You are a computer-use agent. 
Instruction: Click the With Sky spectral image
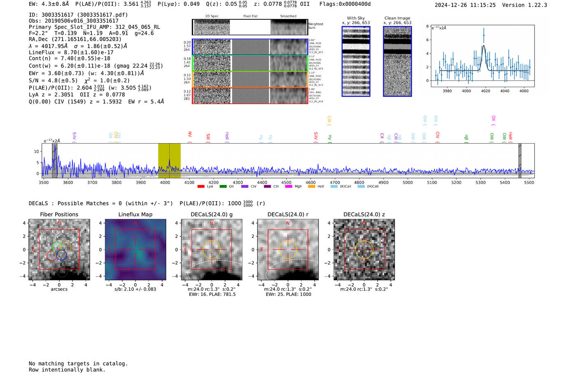tap(356, 61)
